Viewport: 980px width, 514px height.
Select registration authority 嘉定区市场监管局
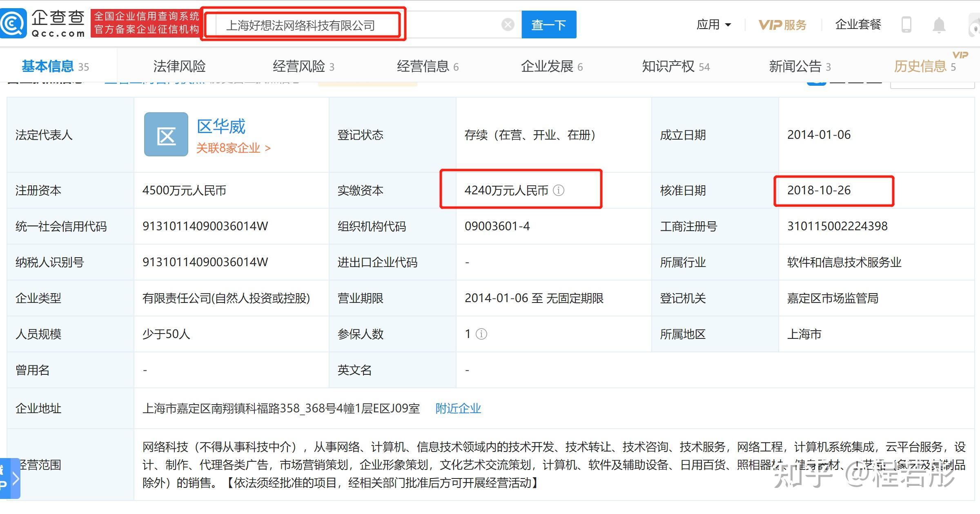point(833,298)
